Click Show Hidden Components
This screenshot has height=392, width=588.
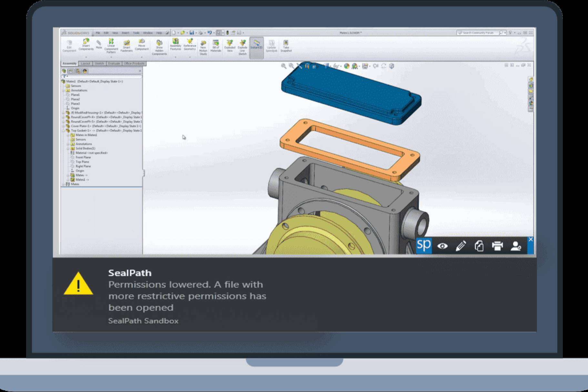tap(159, 47)
